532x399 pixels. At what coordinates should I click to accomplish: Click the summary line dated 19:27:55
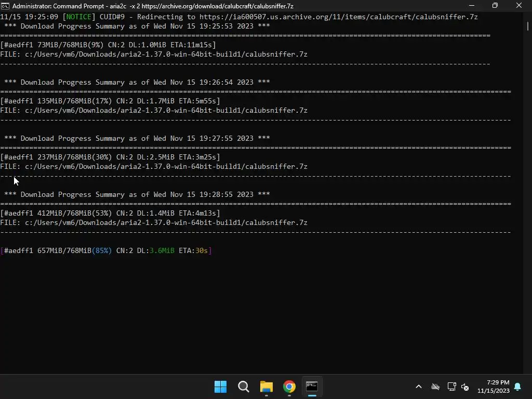tap(137, 138)
